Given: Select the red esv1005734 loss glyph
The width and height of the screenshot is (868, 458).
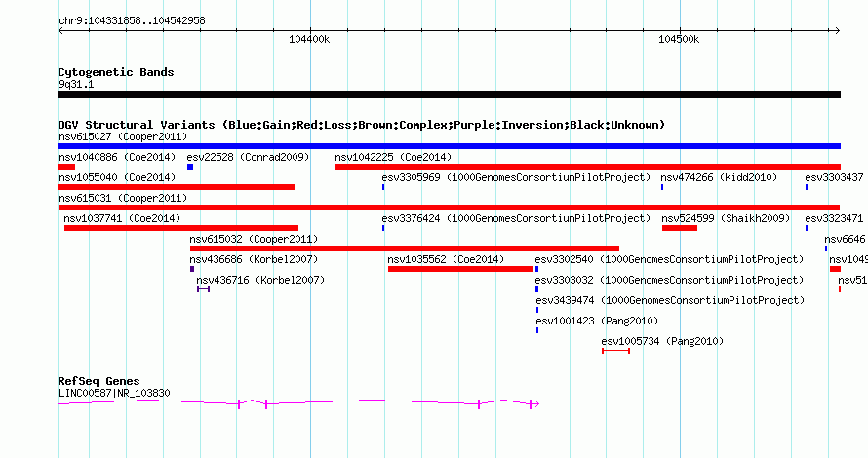Looking at the screenshot, I should [615, 351].
